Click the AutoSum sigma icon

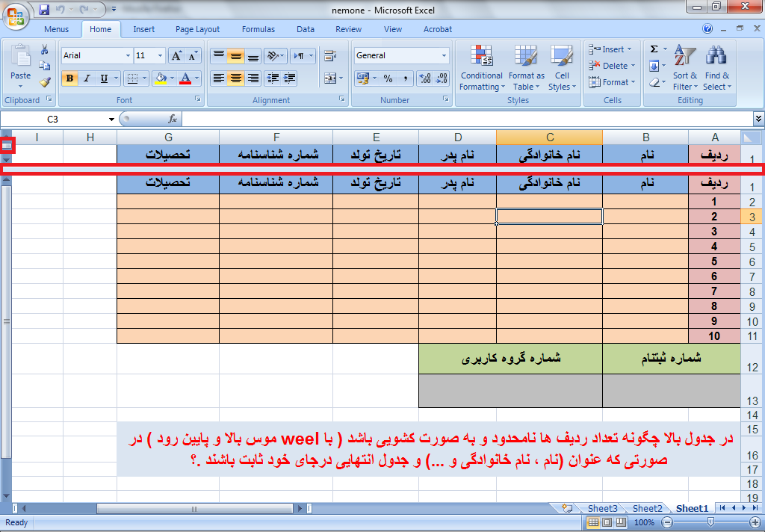pyautogui.click(x=654, y=49)
